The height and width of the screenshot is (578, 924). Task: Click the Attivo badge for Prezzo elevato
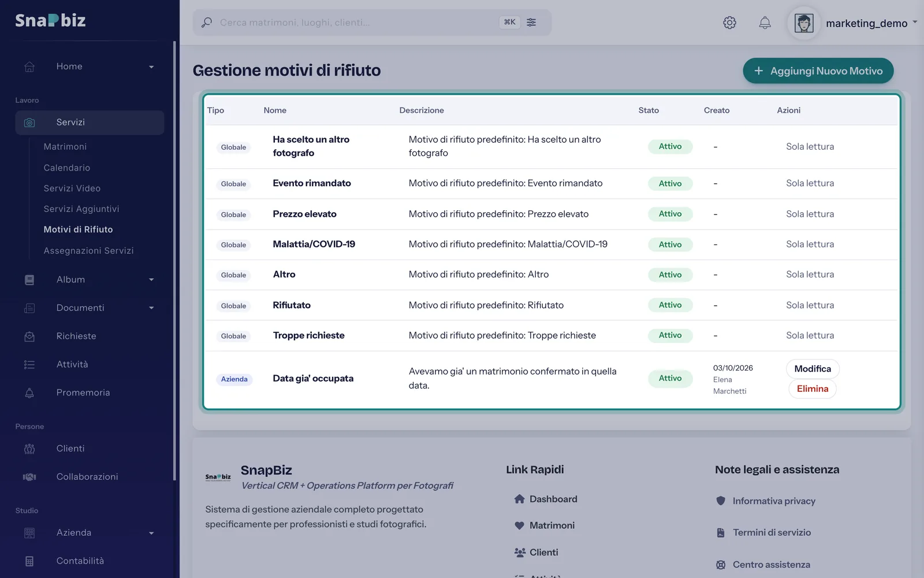pos(670,214)
